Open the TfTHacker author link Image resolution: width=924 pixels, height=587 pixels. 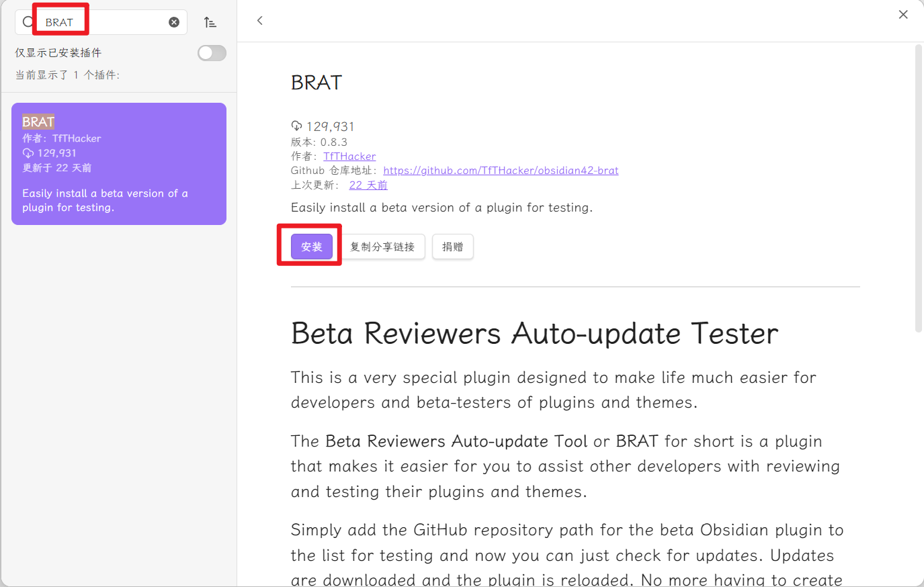349,156
